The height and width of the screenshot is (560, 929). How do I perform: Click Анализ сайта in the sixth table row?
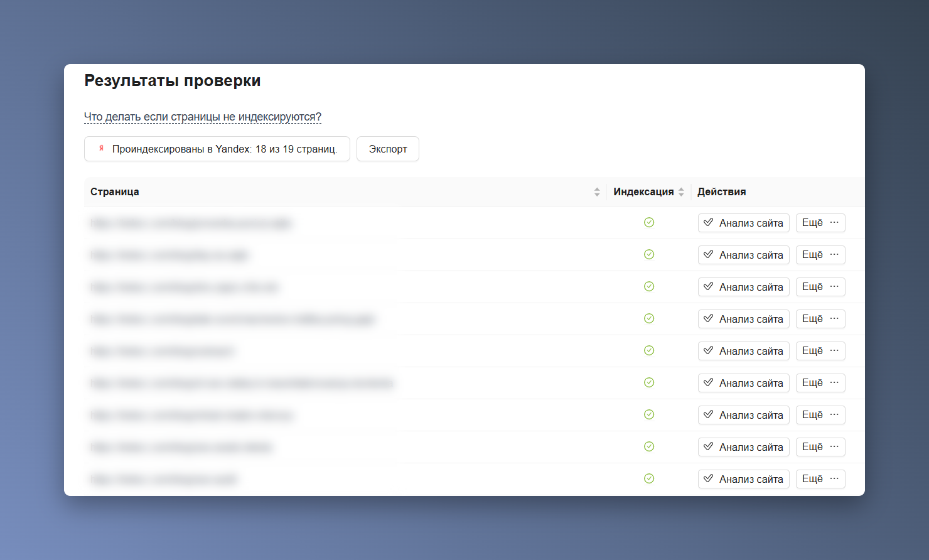pos(744,383)
